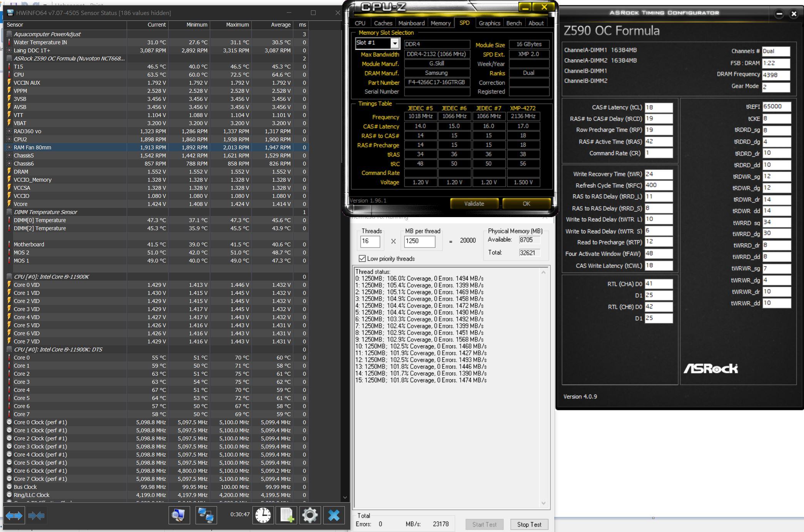Click ASRock Z590 OC Formula sensor group icon
Screen dimensions: 804x532
coord(9,59)
